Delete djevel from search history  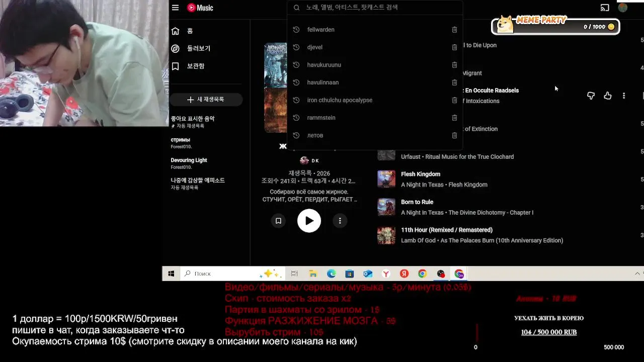click(x=454, y=47)
